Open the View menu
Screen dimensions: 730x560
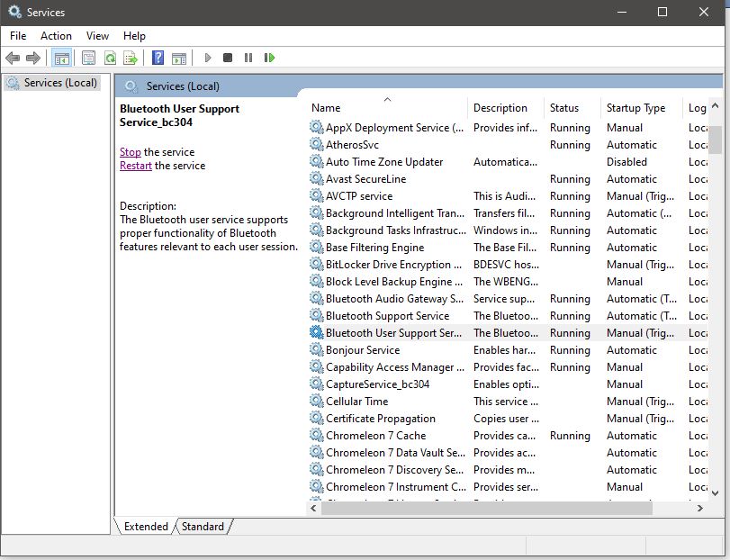coord(97,36)
